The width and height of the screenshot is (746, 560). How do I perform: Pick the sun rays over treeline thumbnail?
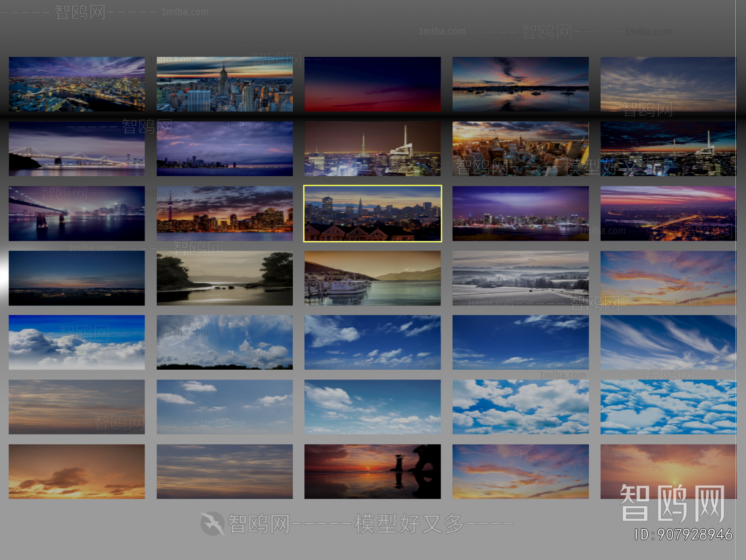pyautogui.click(x=224, y=342)
